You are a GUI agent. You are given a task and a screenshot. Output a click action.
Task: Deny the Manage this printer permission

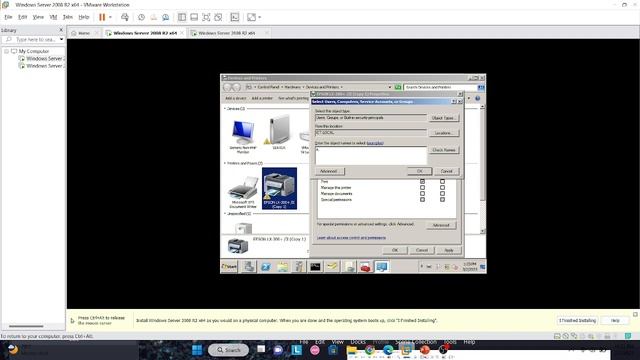pos(442,188)
